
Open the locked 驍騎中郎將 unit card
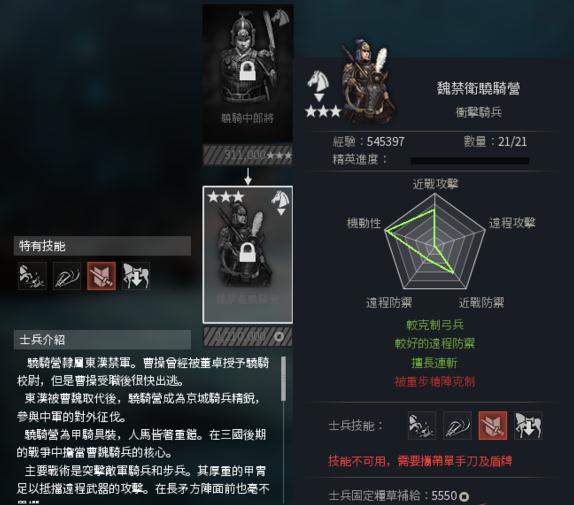248,74
